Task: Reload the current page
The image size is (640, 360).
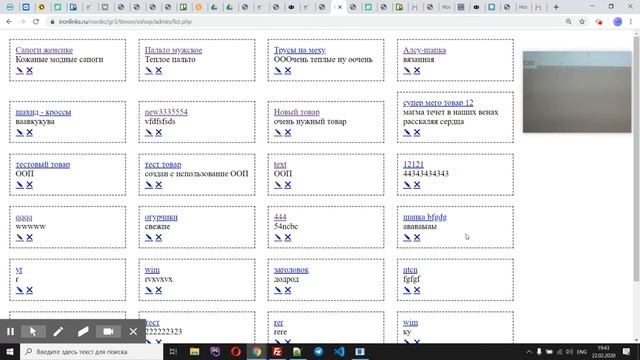Action: point(36,22)
